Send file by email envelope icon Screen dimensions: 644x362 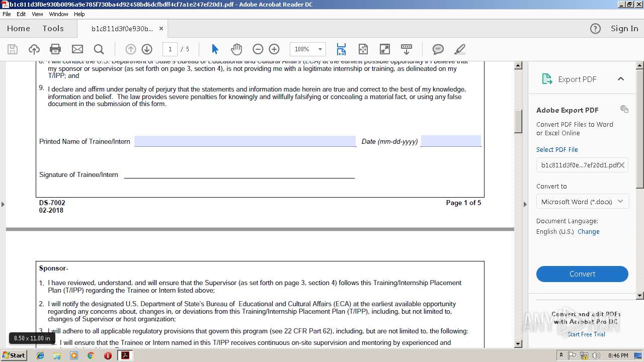pos(77,49)
